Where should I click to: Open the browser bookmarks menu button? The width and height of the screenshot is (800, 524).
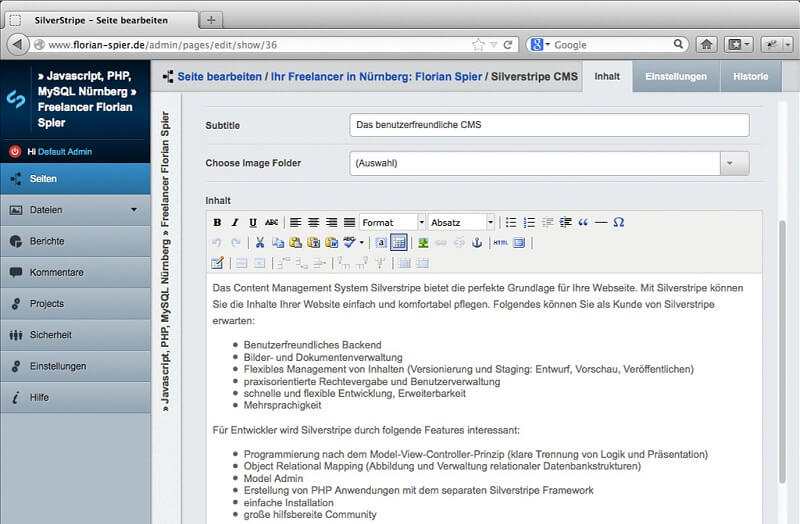[x=738, y=44]
